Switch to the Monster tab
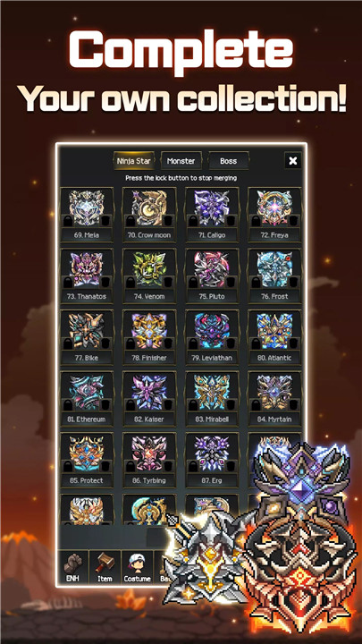 (x=181, y=161)
